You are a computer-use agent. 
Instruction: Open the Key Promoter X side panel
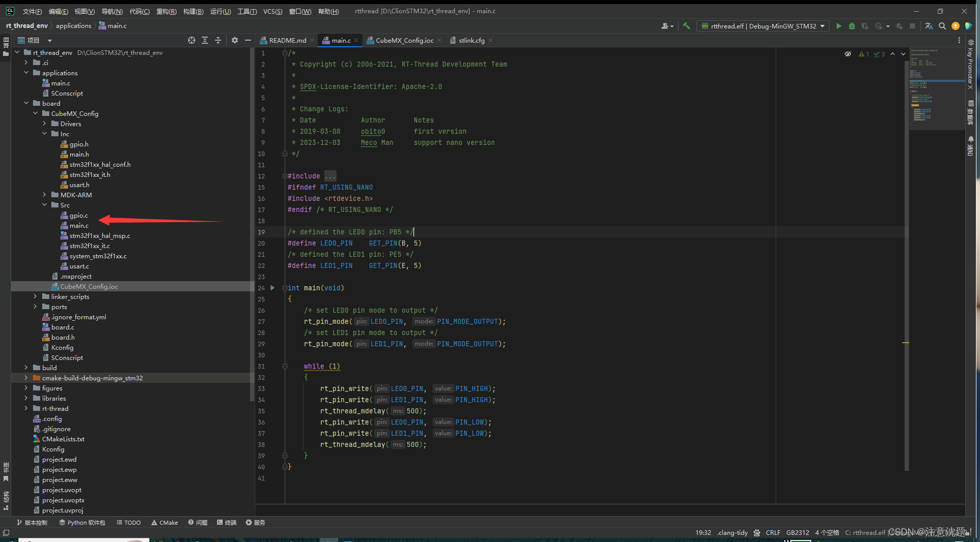971,65
